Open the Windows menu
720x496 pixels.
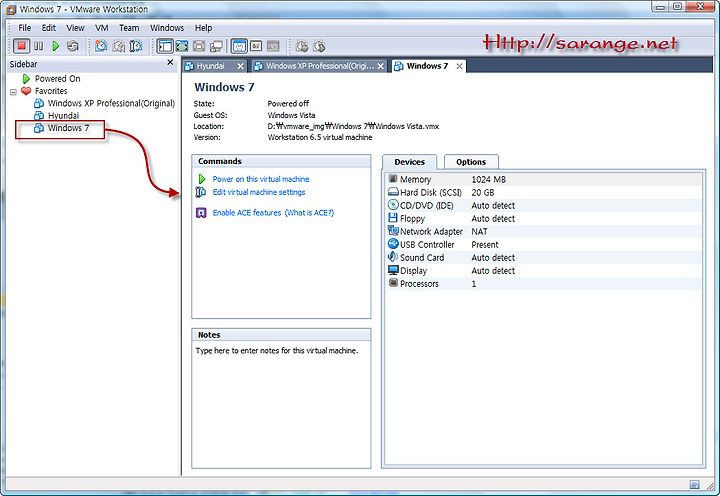[x=167, y=28]
